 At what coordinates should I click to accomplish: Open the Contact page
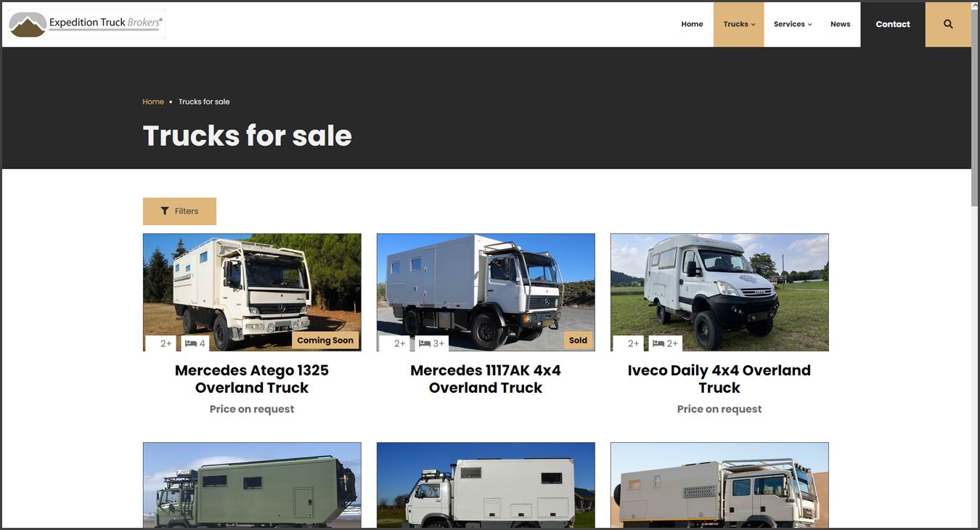pyautogui.click(x=893, y=24)
